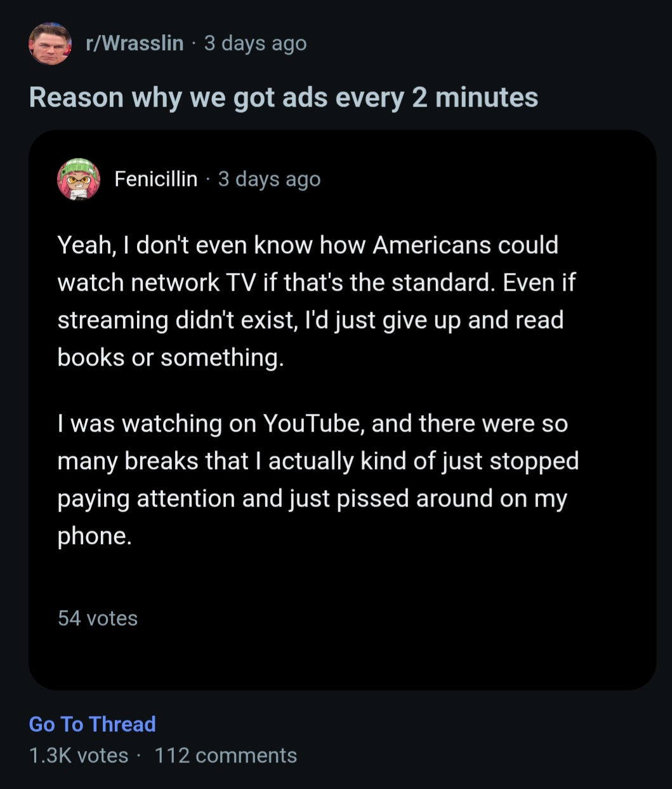Click the word "Americans" in the comment
Viewport: 672px width, 789px height.
coord(432,245)
